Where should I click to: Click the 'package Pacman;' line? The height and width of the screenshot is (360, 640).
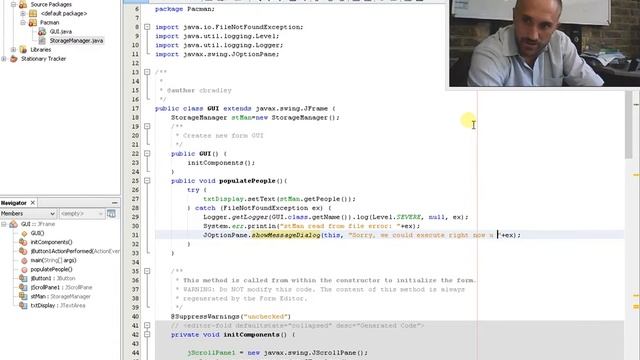(x=184, y=9)
